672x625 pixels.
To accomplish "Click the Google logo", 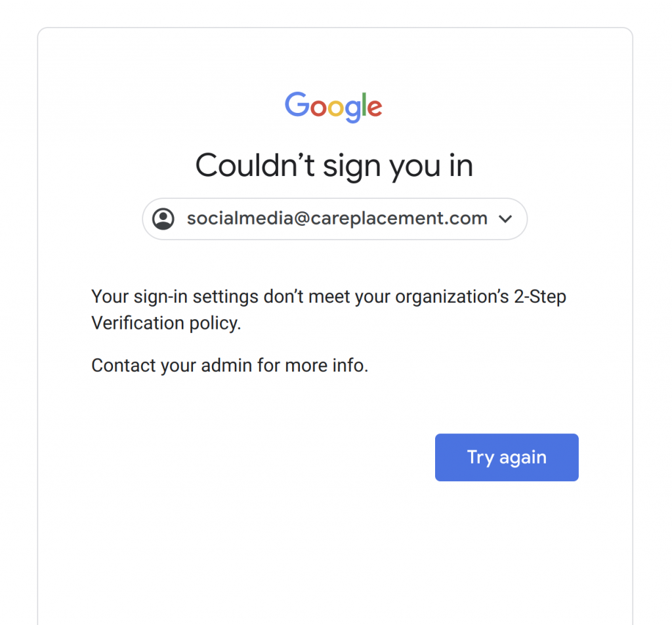I will pos(333,107).
